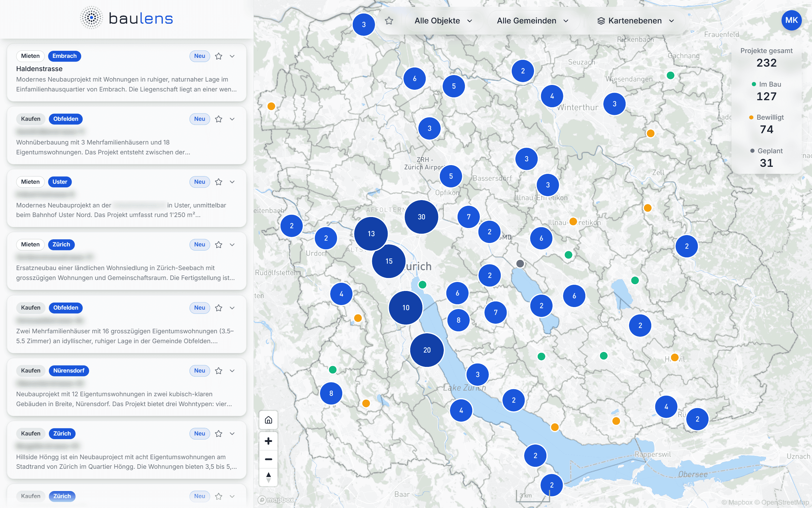The height and width of the screenshot is (508, 812).
Task: Open the Alle Objekte dropdown
Action: (x=443, y=21)
